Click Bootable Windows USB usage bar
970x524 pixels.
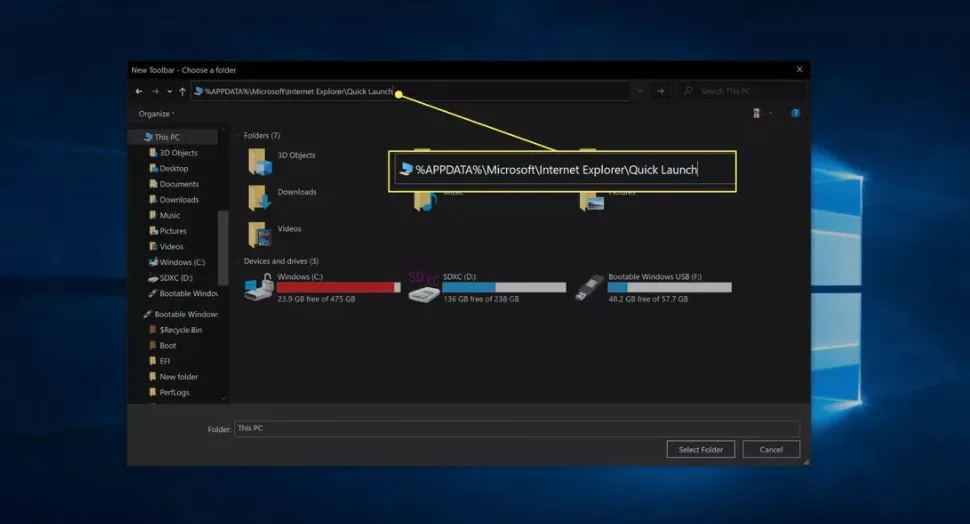[669, 287]
